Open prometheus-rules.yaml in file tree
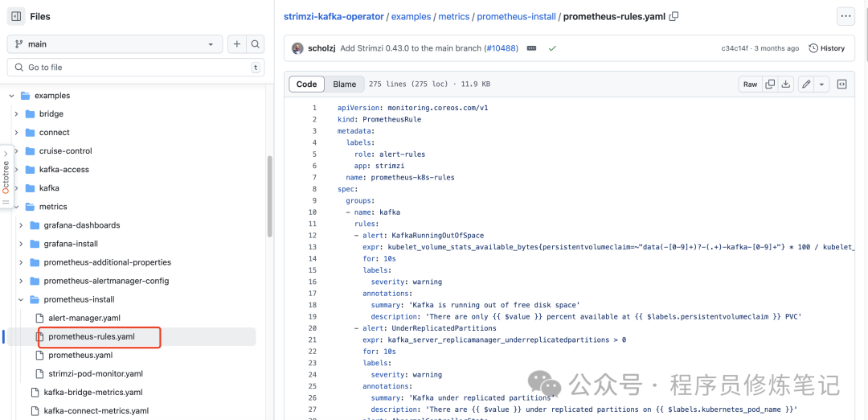868x420 pixels. click(92, 336)
